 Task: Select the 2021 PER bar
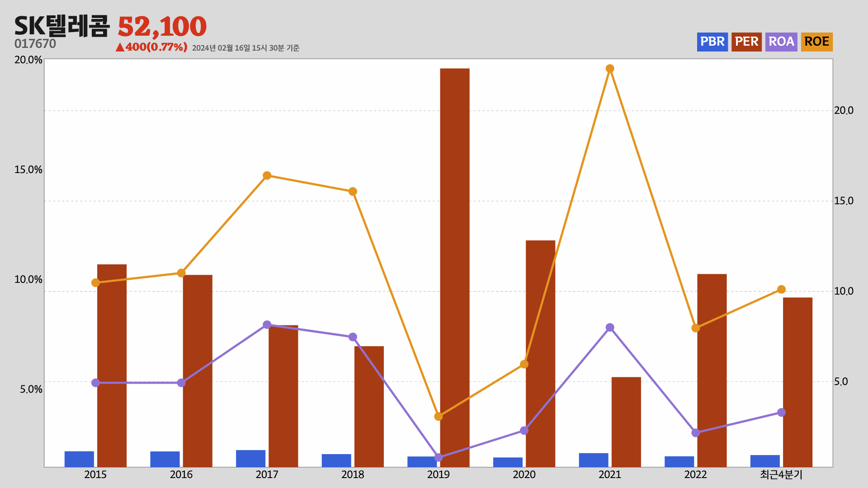pyautogui.click(x=626, y=422)
